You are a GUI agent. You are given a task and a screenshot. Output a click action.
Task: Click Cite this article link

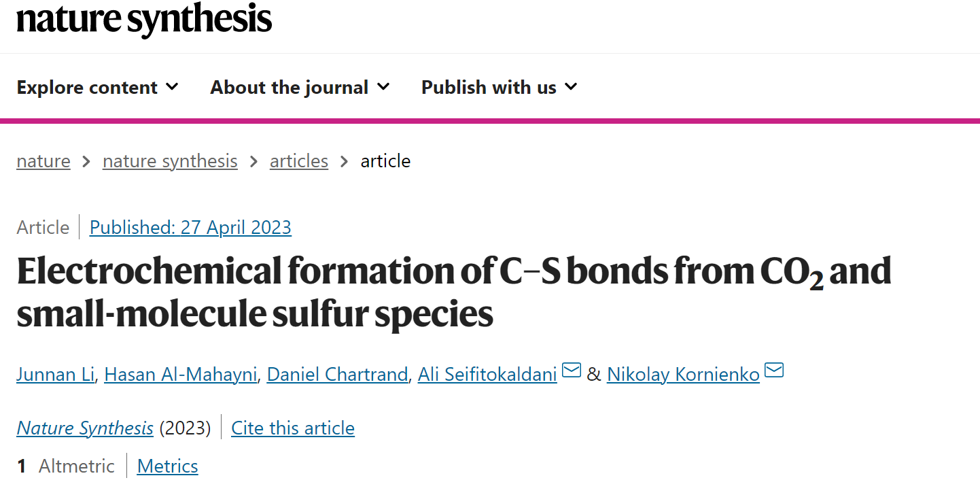click(293, 428)
